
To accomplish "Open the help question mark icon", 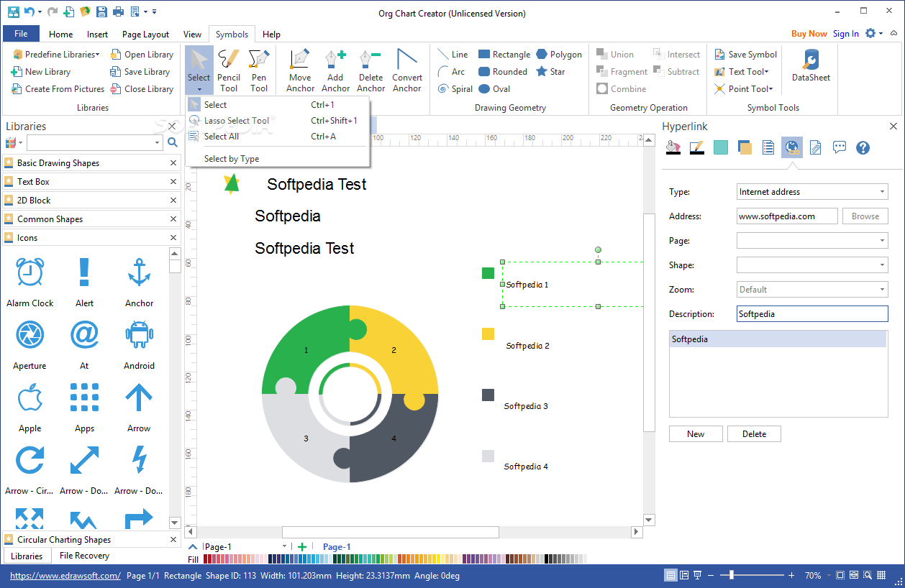I will pyautogui.click(x=863, y=147).
